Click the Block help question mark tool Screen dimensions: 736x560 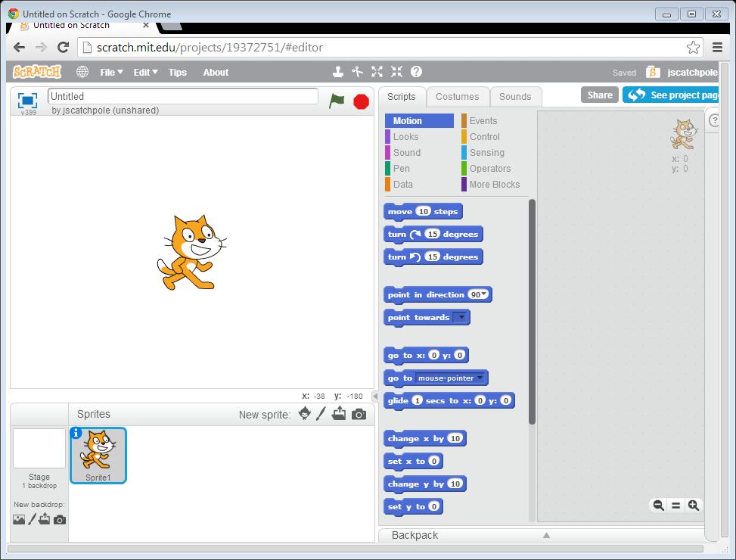[416, 72]
